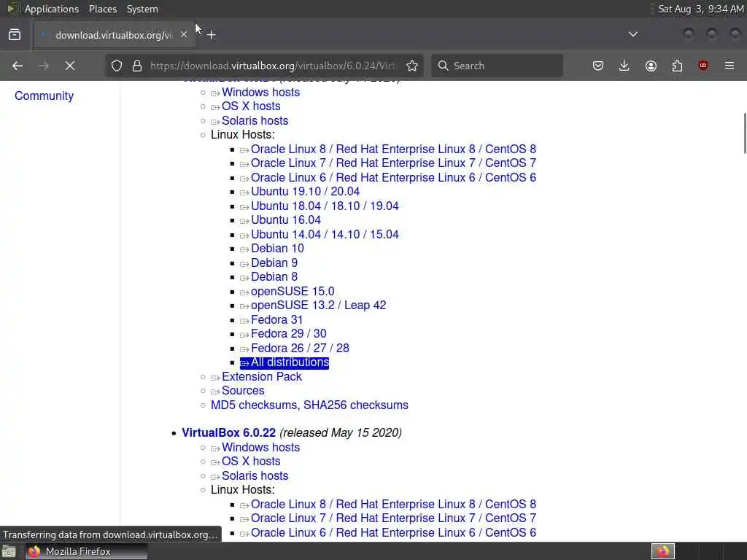Image resolution: width=747 pixels, height=560 pixels.
Task: Open the Applications menu
Action: [x=52, y=9]
